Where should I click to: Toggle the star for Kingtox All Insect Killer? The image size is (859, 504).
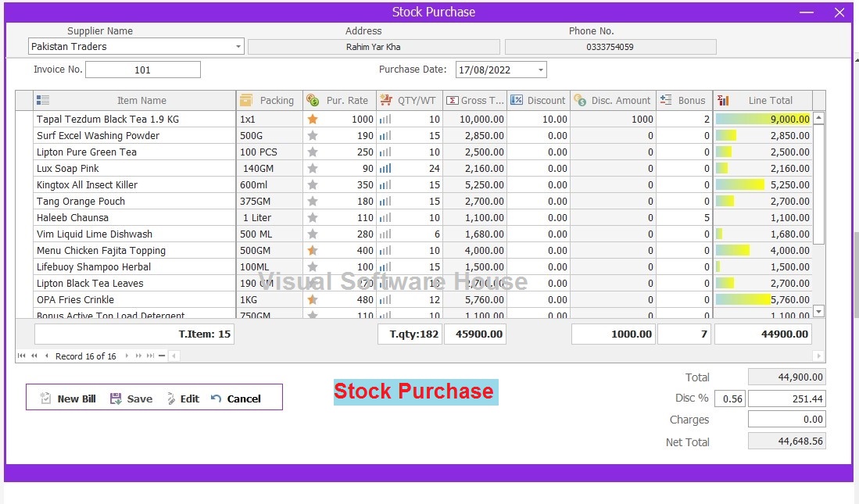[313, 184]
